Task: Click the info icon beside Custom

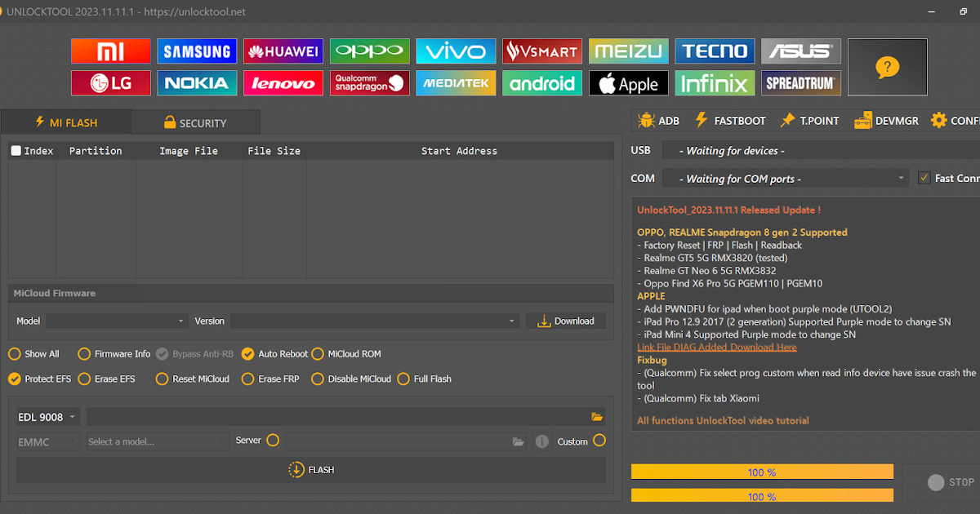Action: pos(541,441)
